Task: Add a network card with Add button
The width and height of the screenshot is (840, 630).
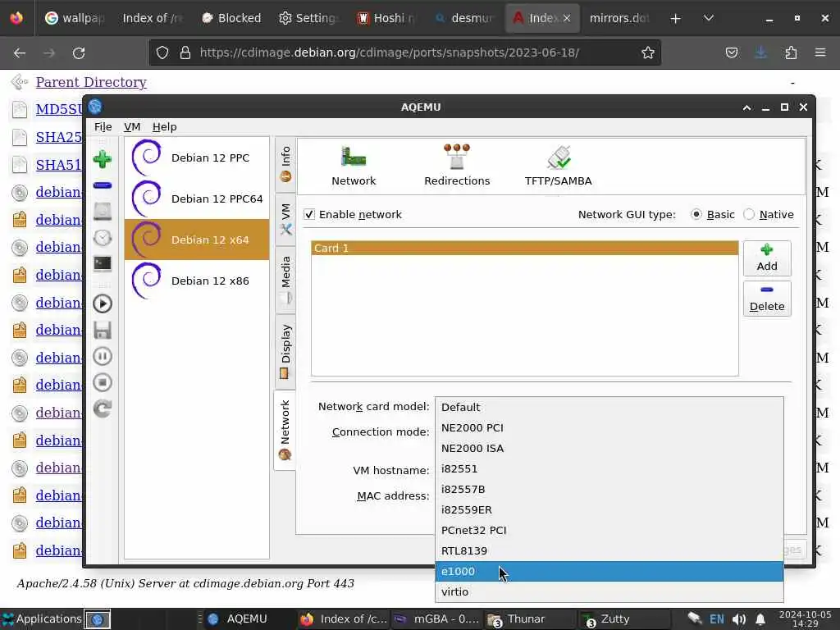Action: 767,258
